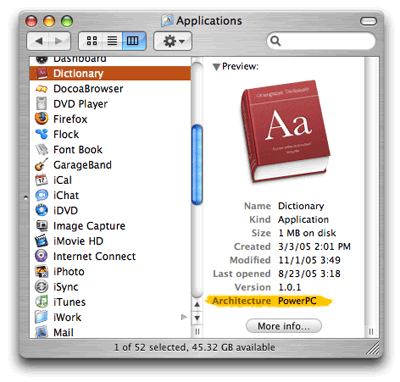Expand the iWork folder arrow
The width and height of the screenshot is (400, 382).
pos(183,317)
